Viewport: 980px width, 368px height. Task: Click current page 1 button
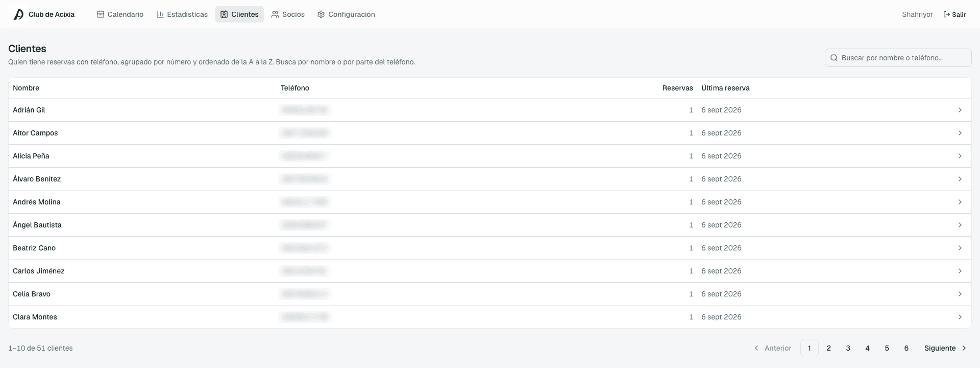tap(810, 348)
